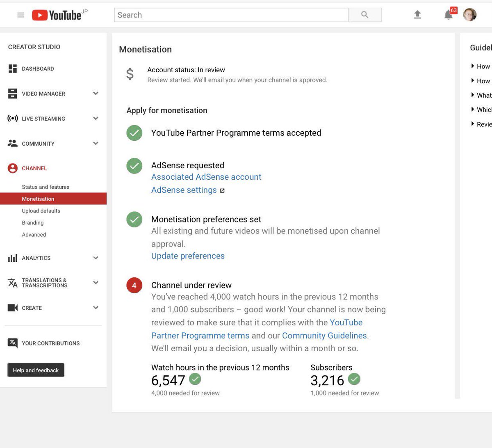Expand the 'Whic' guideline triangle
The width and height of the screenshot is (492, 448).
coord(473,109)
